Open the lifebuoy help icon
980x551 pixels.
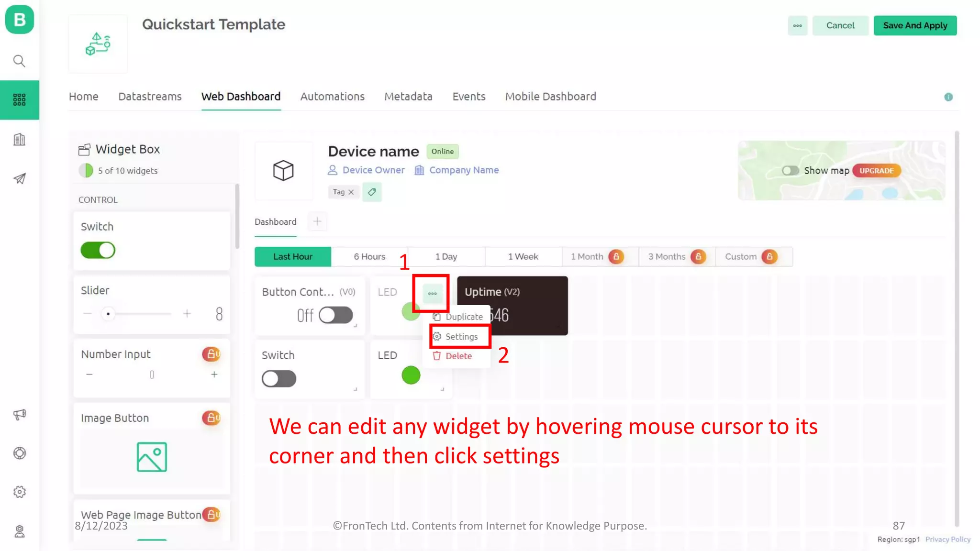19,453
